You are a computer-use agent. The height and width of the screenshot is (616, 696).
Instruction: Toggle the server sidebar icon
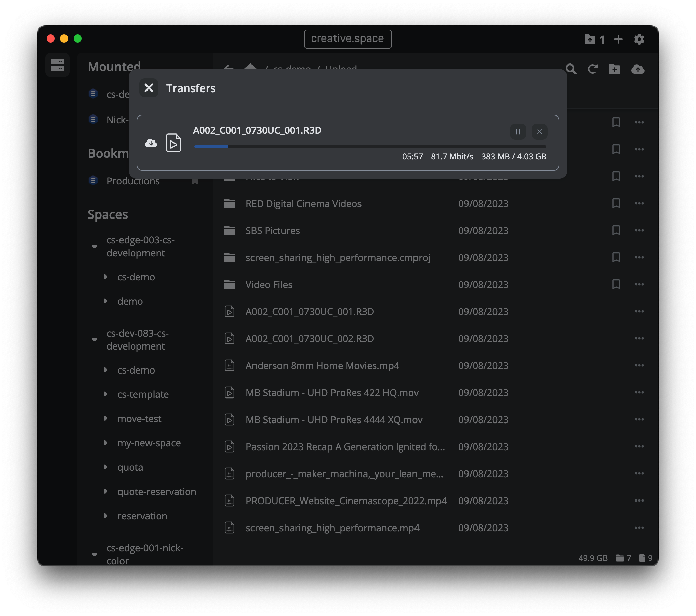tap(57, 65)
